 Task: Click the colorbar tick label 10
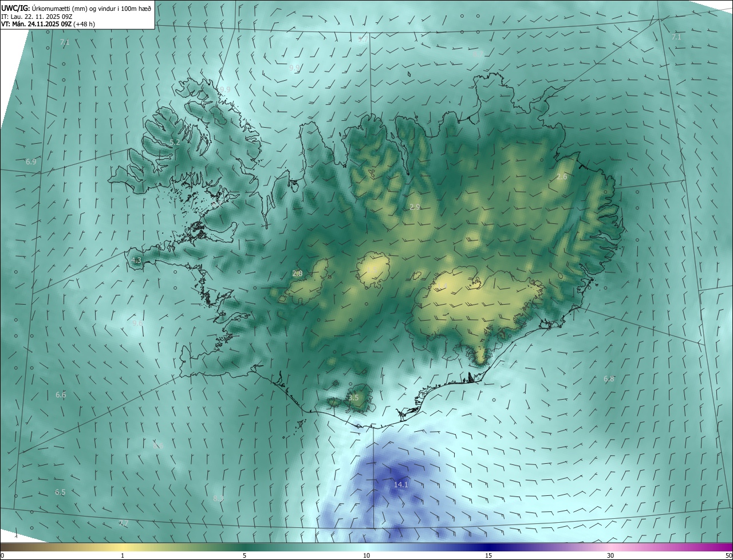pos(366,555)
